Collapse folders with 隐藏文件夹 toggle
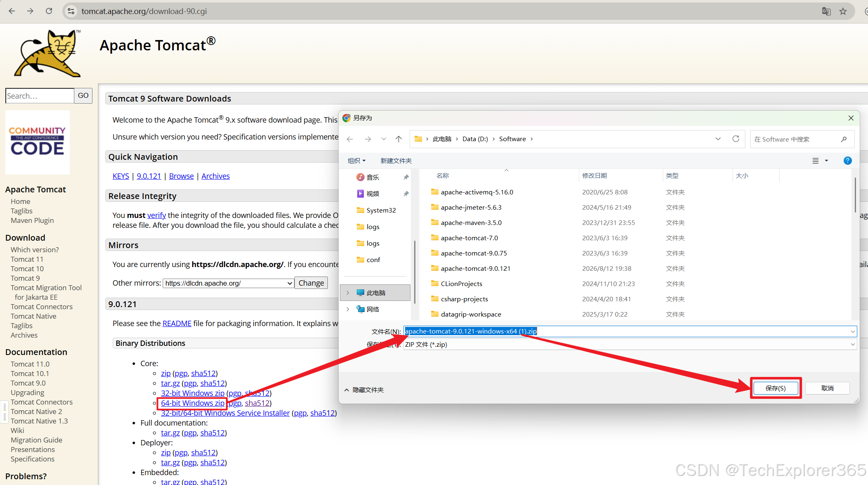This screenshot has width=868, height=485. coord(364,390)
